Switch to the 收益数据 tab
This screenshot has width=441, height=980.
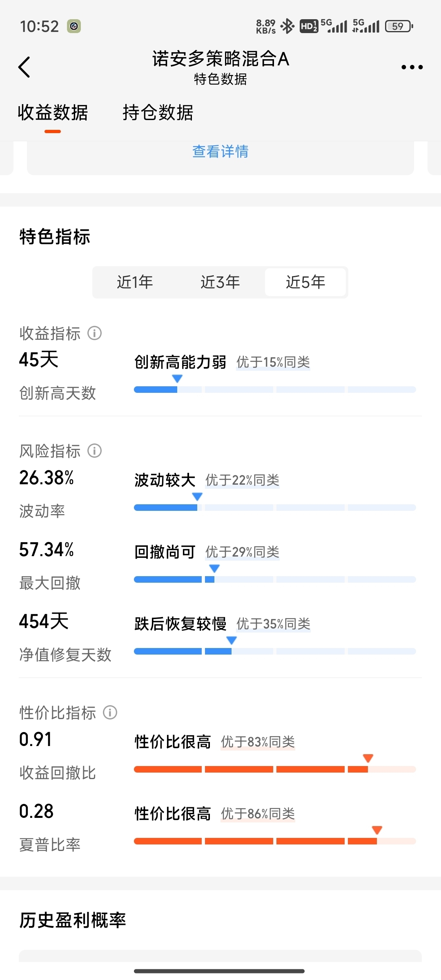click(x=53, y=113)
